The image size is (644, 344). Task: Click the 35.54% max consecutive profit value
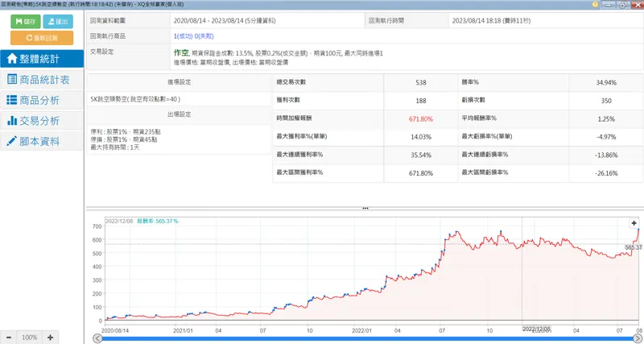coord(420,155)
